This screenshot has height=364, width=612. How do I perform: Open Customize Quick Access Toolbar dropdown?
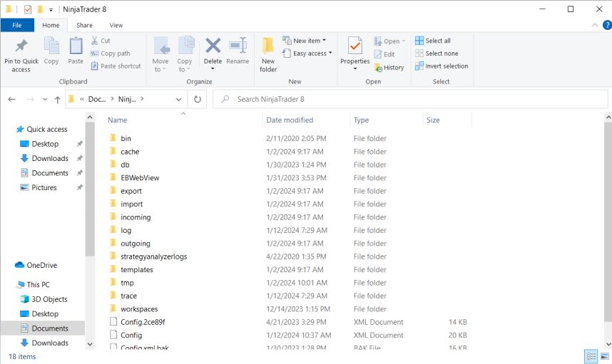point(51,10)
